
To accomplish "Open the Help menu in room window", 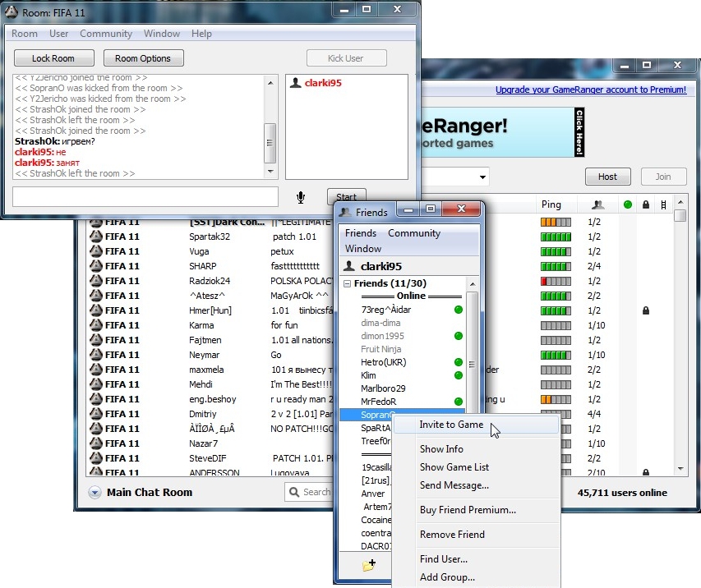I will [x=201, y=34].
